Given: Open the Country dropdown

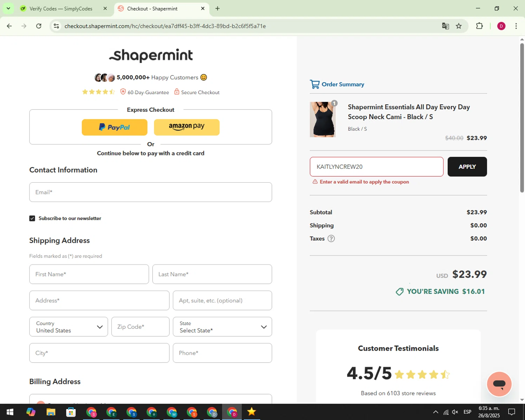Looking at the screenshot, I should [69, 327].
